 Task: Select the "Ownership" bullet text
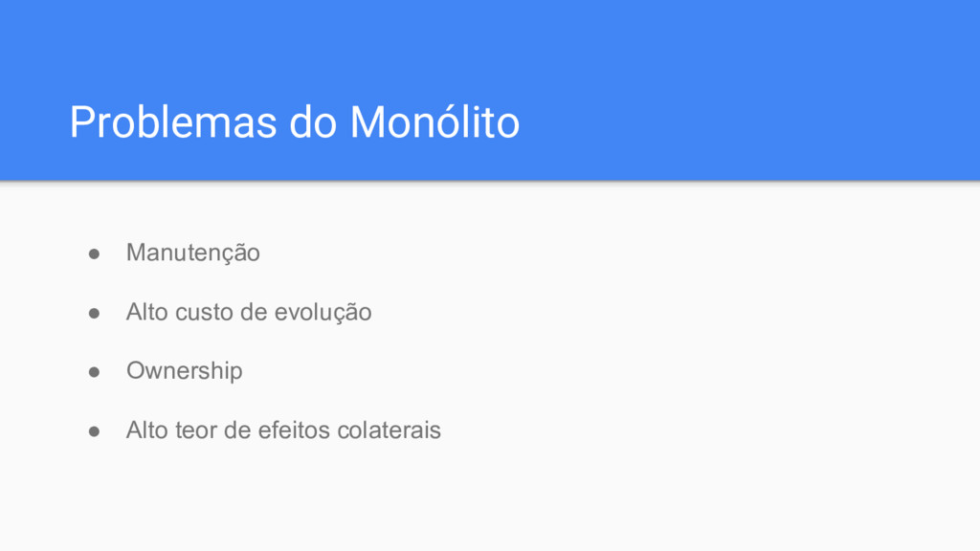[x=185, y=371]
